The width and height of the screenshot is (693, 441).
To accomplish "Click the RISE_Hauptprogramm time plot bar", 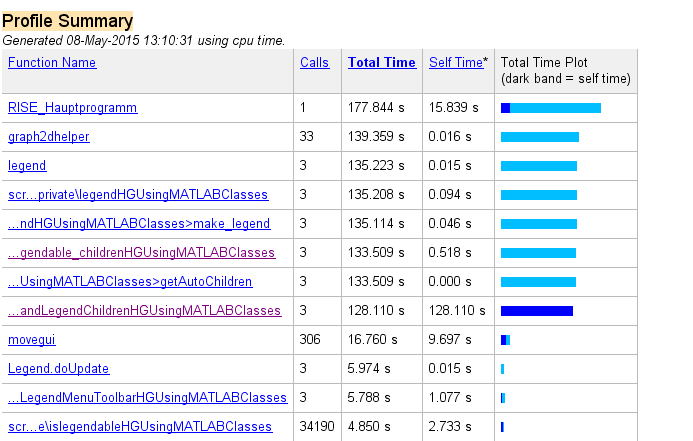I will 550,107.
